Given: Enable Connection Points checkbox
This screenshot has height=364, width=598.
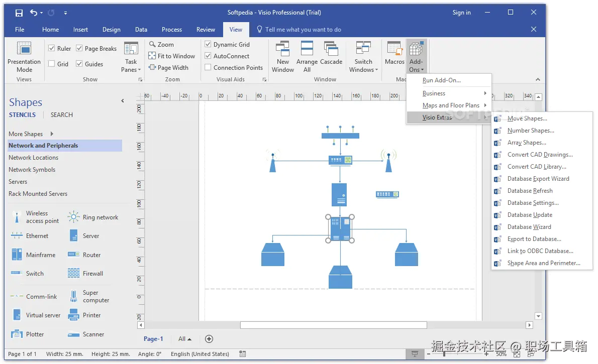Looking at the screenshot, I should (208, 67).
